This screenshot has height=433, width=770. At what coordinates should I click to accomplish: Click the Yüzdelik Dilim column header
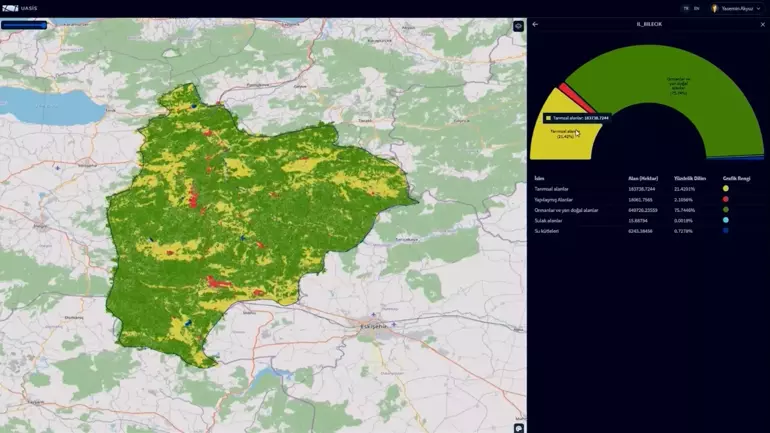point(690,177)
